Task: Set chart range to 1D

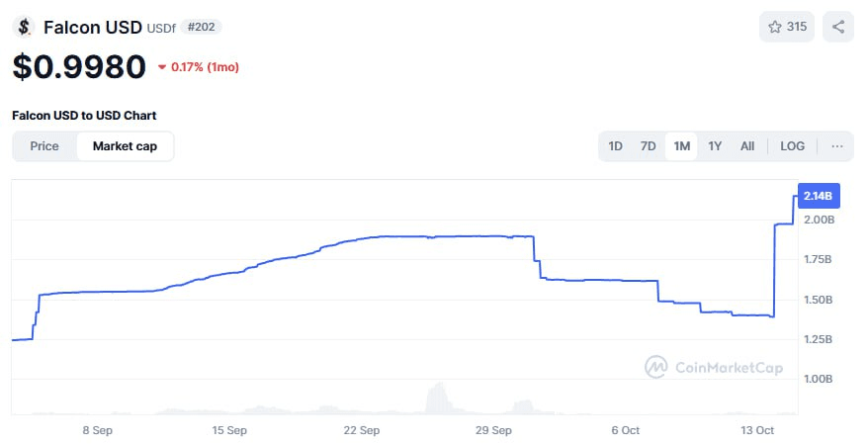Action: click(x=615, y=146)
